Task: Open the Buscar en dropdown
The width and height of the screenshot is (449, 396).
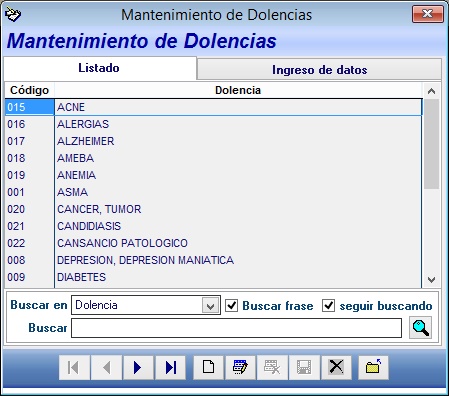Action: pyautogui.click(x=210, y=305)
